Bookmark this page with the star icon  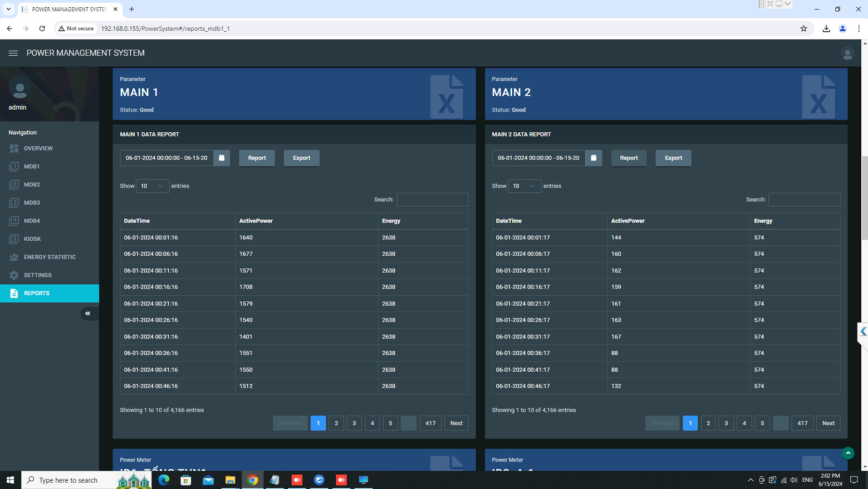point(804,28)
